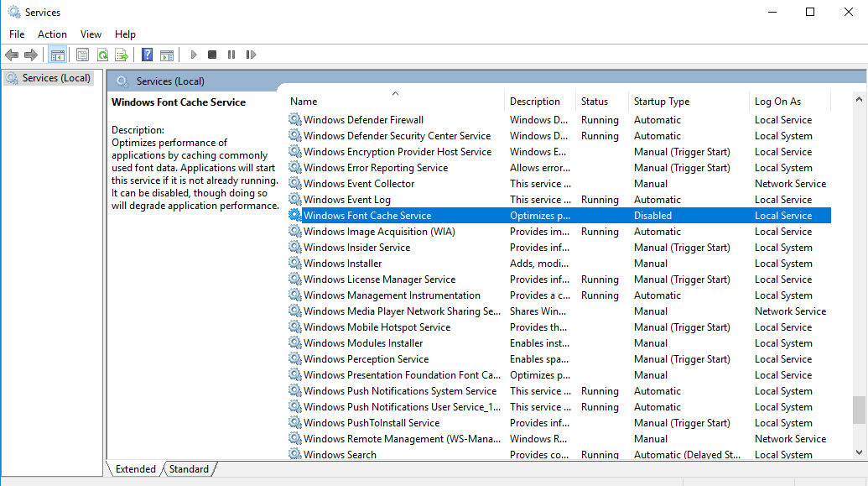Select Windows Push Notifications User Service row

click(559, 407)
